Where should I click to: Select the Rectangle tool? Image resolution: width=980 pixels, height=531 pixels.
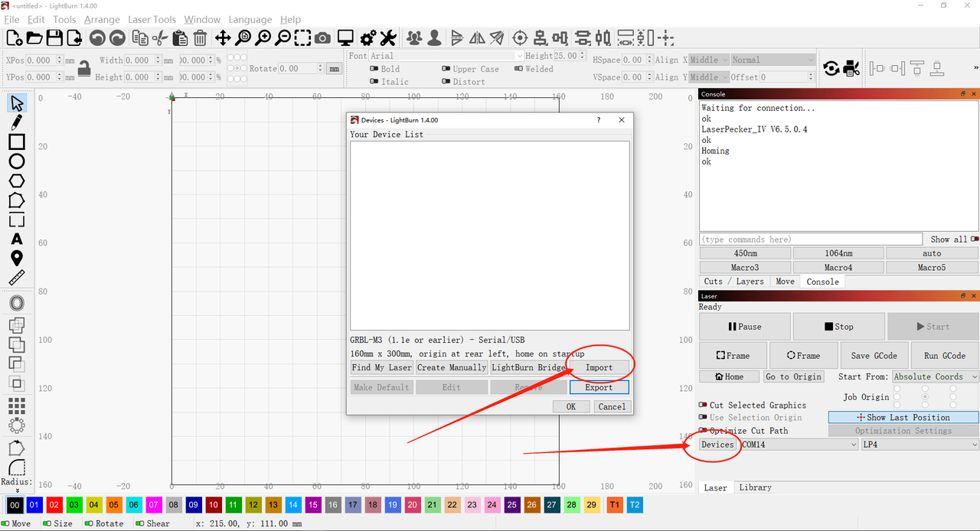click(x=17, y=142)
